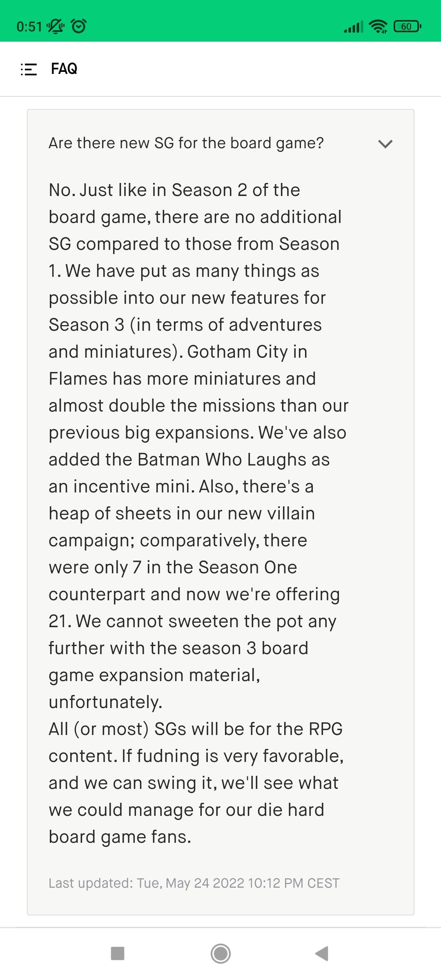Tap the Android home circle button

220,953
